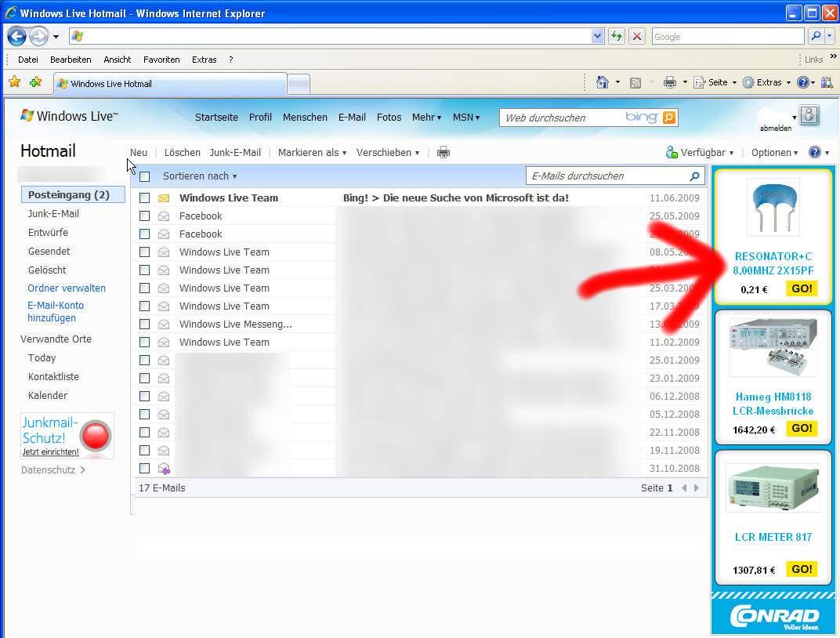Click the Hotmail blue help icon
Viewport: 840px width, 638px height.
point(815,153)
